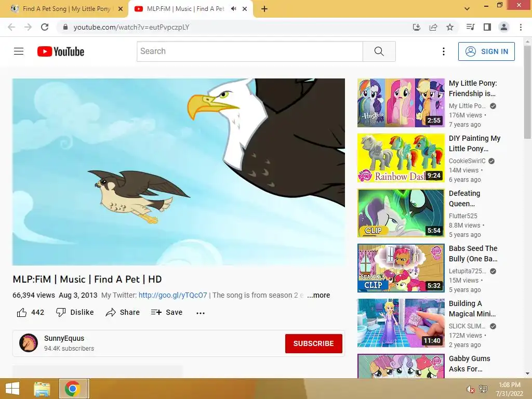Click the 'DIY Painting My Little Pony...' title
532x399 pixels.
point(474,143)
